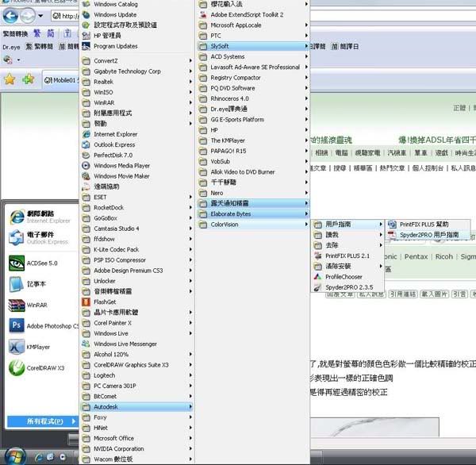Open WinRAR in recent programs list
Viewport: 476px width, 465px height.
point(41,305)
